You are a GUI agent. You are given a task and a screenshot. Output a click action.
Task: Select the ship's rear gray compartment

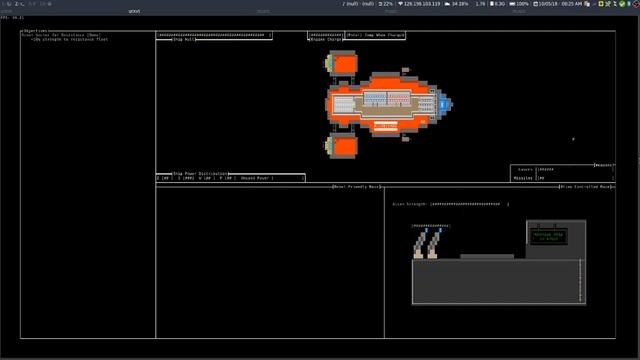pos(344,104)
